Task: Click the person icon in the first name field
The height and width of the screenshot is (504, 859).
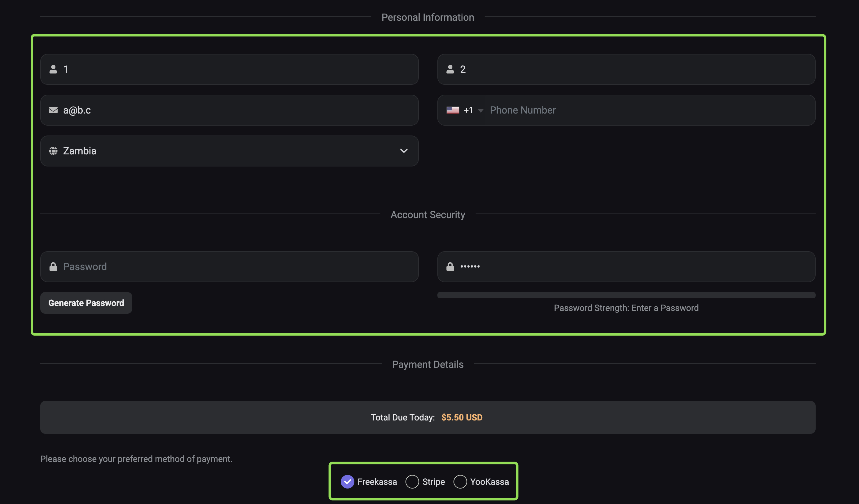Action: click(x=53, y=69)
